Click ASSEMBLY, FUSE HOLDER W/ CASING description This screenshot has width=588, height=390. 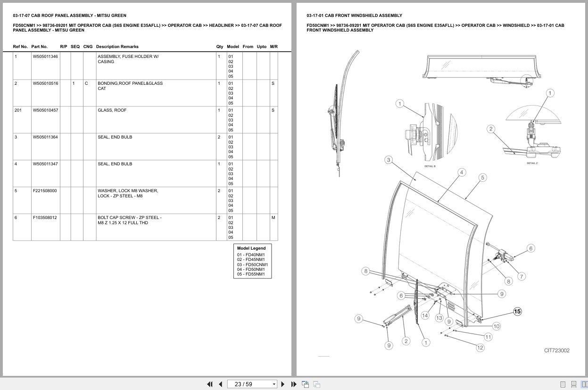128,59
